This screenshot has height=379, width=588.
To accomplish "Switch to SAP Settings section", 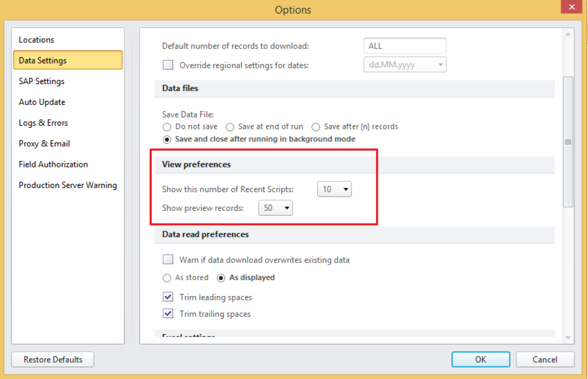I will coord(41,81).
